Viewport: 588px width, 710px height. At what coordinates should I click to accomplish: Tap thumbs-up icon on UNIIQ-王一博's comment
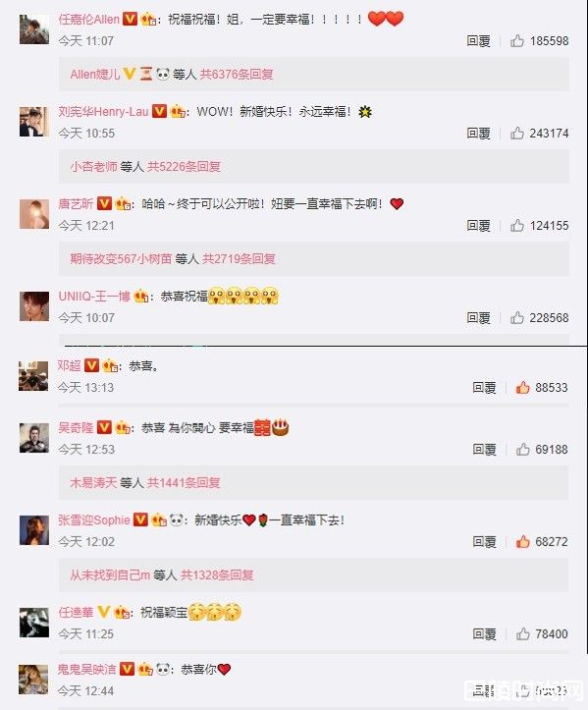click(517, 318)
